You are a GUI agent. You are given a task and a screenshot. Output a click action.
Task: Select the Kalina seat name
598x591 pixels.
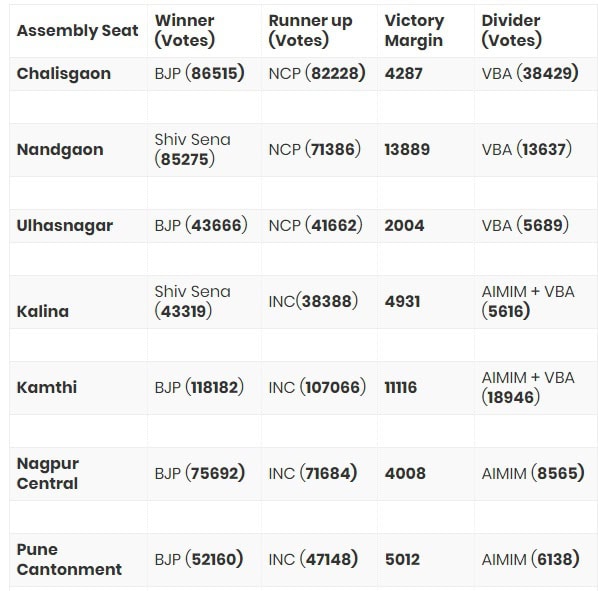click(x=43, y=311)
